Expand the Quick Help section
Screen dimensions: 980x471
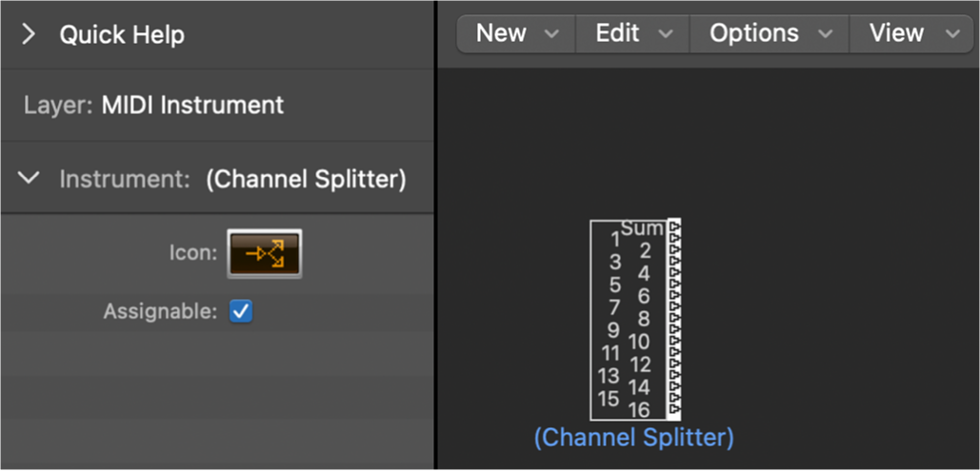[x=29, y=35]
